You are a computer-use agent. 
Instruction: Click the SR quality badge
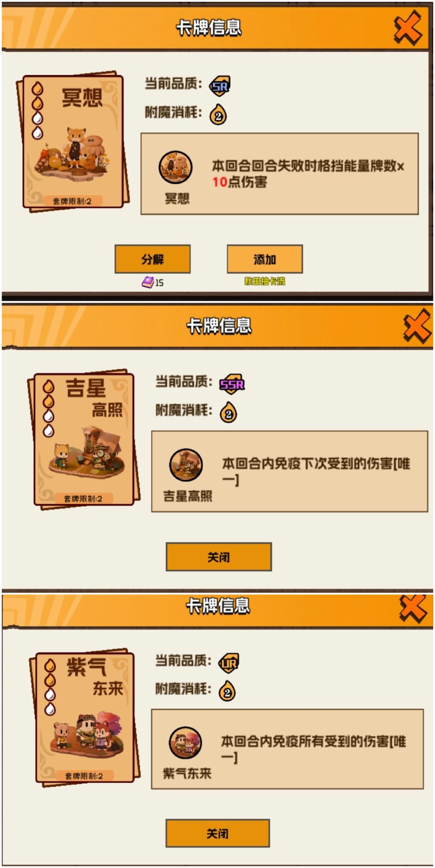pyautogui.click(x=220, y=86)
